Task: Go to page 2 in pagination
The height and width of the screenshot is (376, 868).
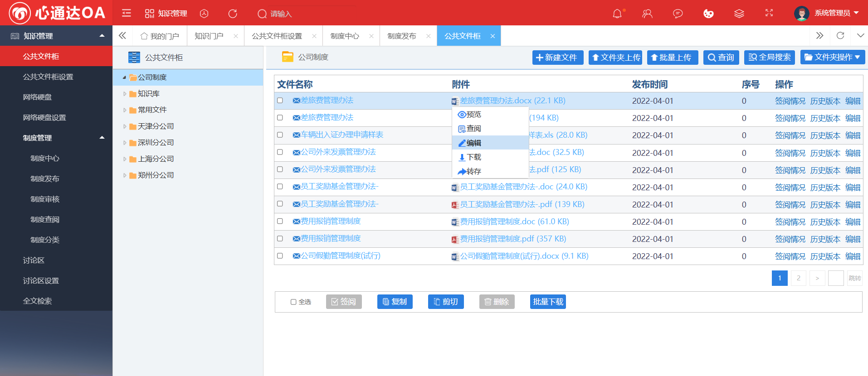Action: pos(798,278)
